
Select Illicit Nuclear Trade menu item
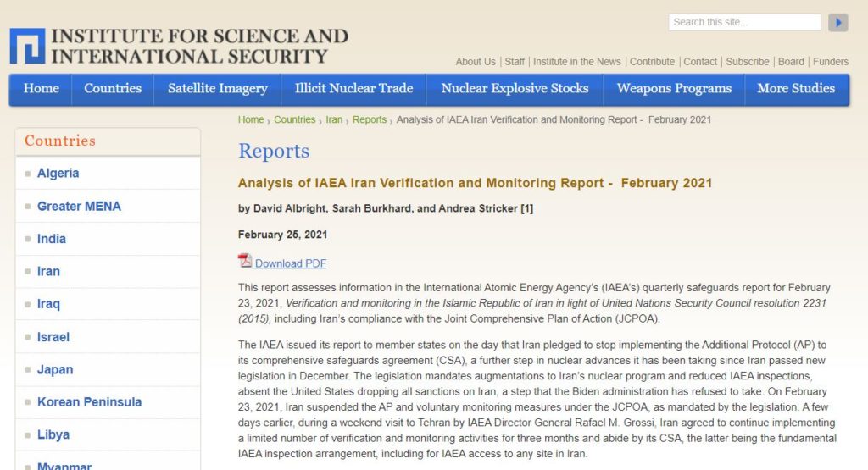(x=353, y=89)
